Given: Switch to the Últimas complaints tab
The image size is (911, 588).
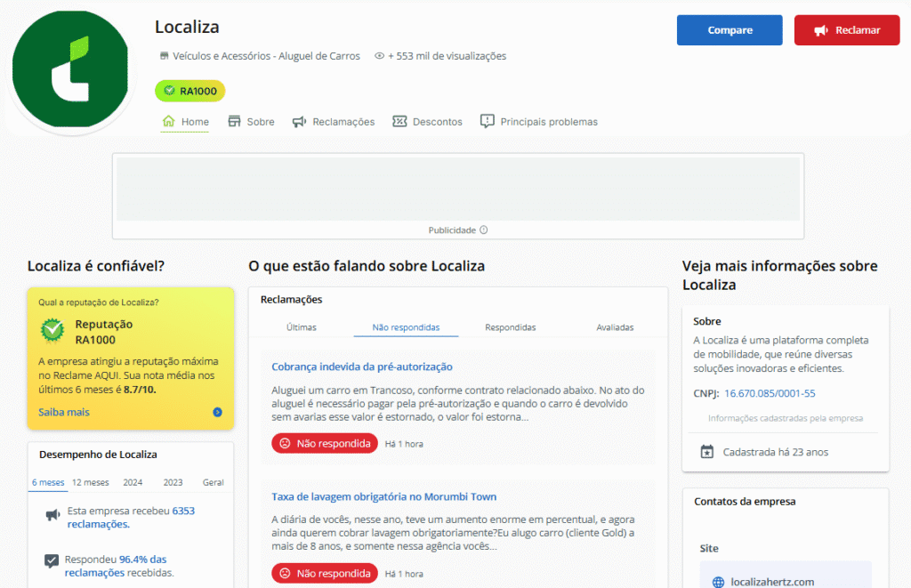Looking at the screenshot, I should click(301, 327).
